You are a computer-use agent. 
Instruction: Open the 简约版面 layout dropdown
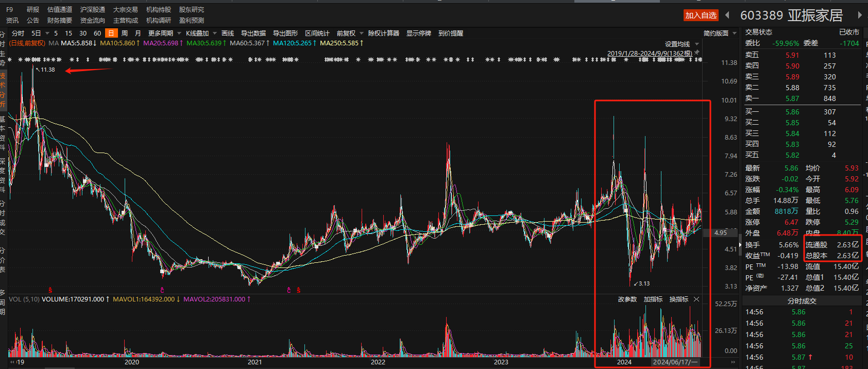720,33
